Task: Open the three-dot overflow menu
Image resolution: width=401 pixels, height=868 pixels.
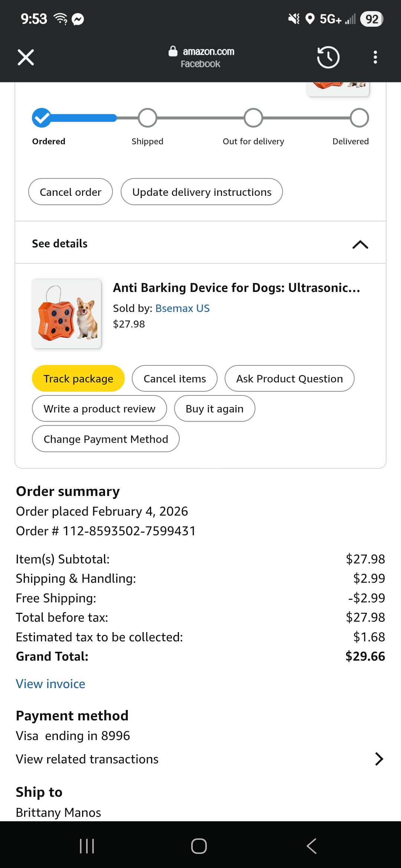Action: click(x=375, y=57)
